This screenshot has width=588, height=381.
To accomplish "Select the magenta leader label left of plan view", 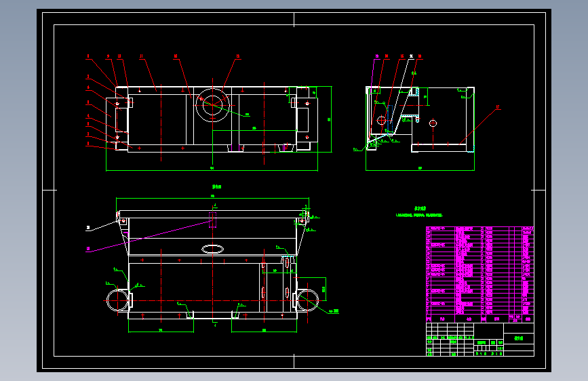I will pyautogui.click(x=88, y=249).
